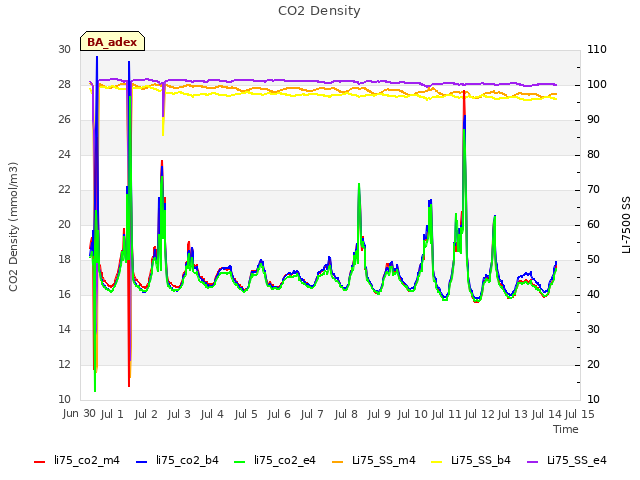Click the 24 left y-axis tick label
The height and width of the screenshot is (480, 640).
pos(64,155)
